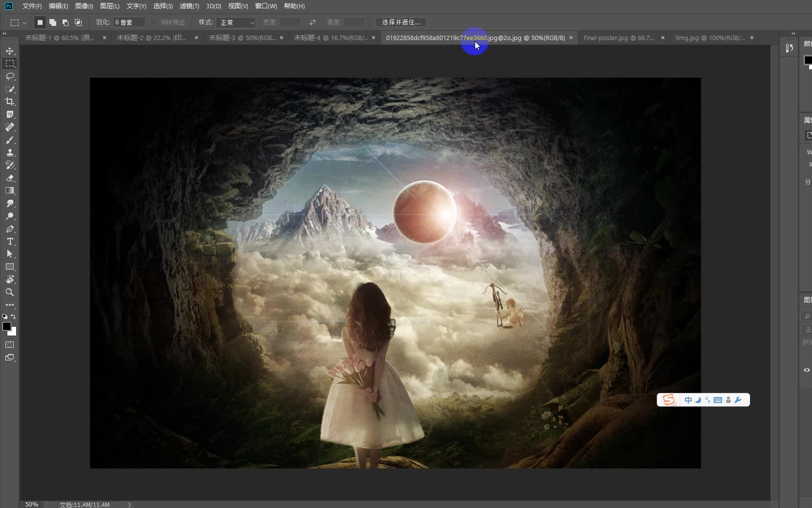This screenshot has height=508, width=812.
Task: Select the Eraser tool
Action: pos(10,178)
